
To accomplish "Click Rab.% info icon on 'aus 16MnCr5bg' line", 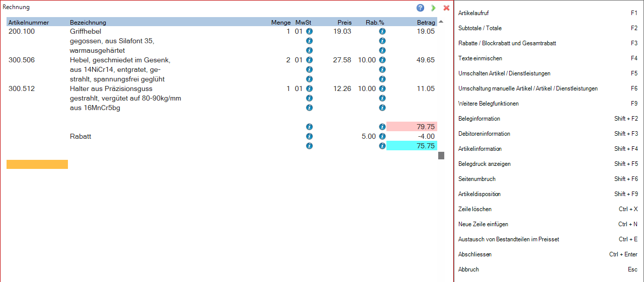I will (x=382, y=108).
